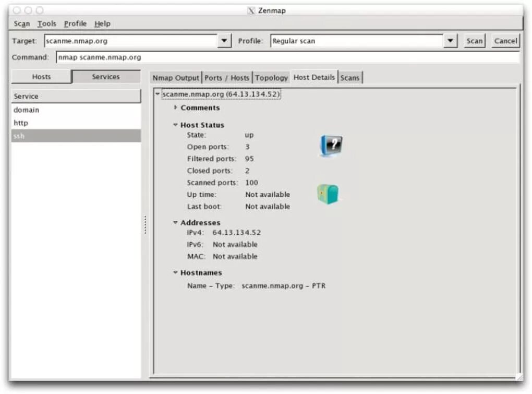
Task: Focus the Target input field
Action: pos(130,41)
